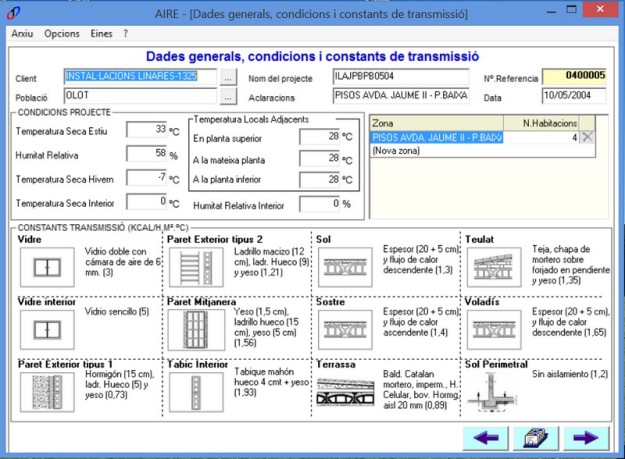Browse towns with the Població ... button
625x459 pixels.
(228, 96)
